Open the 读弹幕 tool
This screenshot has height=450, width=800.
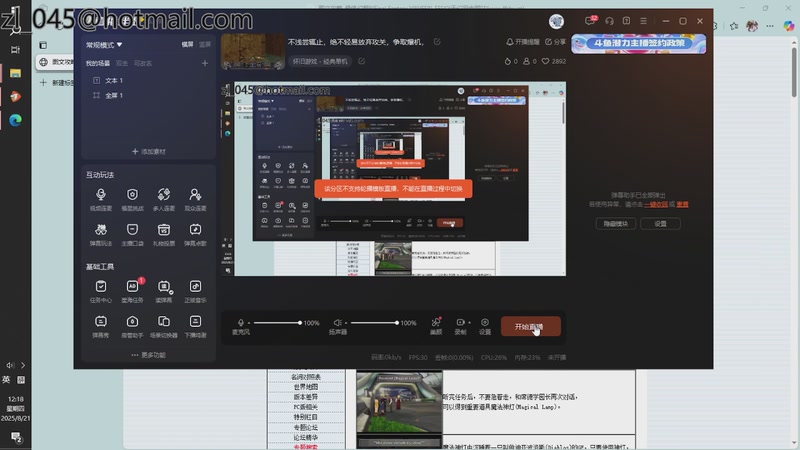coord(164,291)
